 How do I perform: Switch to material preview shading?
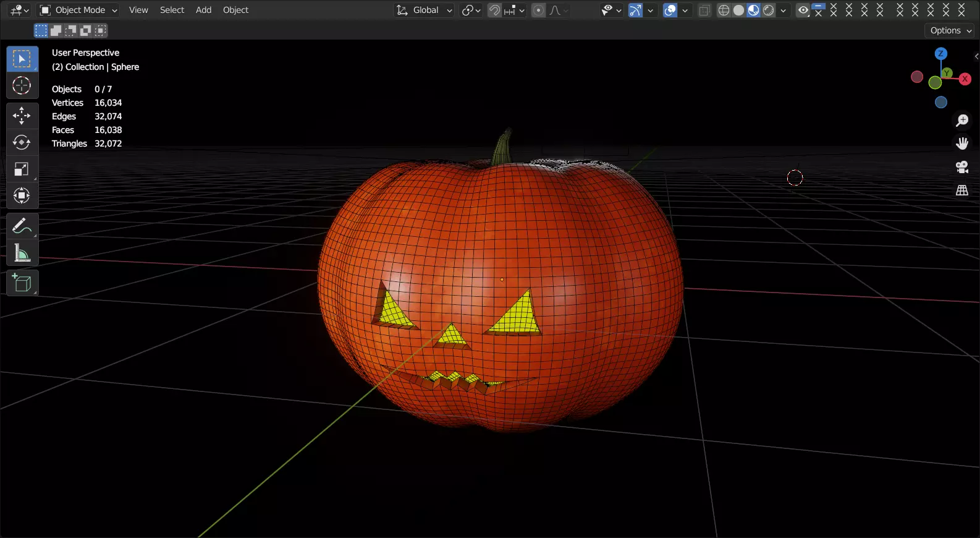tap(753, 10)
